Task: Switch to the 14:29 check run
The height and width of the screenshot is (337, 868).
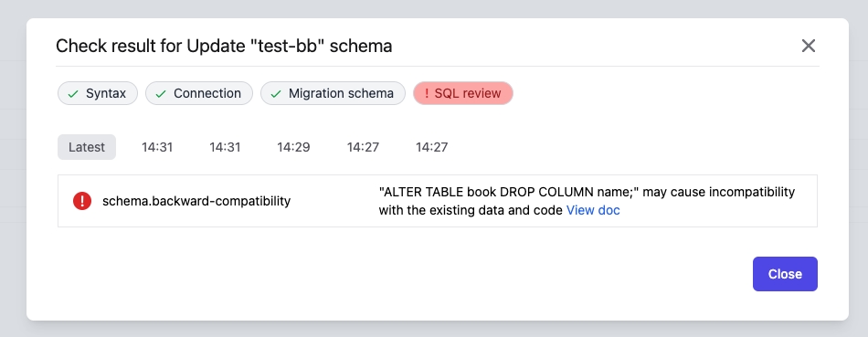Action: [293, 147]
